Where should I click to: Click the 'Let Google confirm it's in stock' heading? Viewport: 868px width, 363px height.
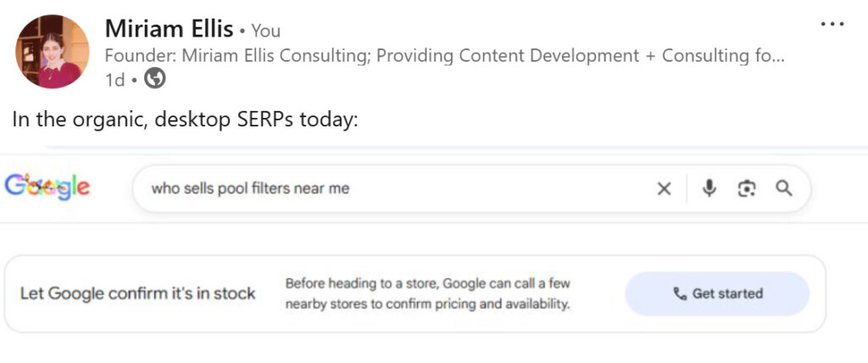click(x=137, y=293)
